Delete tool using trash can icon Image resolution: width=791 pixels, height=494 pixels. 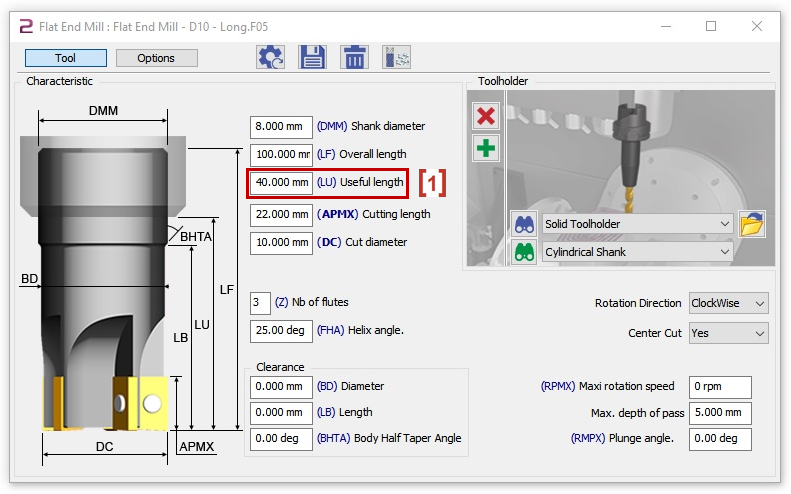pyautogui.click(x=354, y=57)
